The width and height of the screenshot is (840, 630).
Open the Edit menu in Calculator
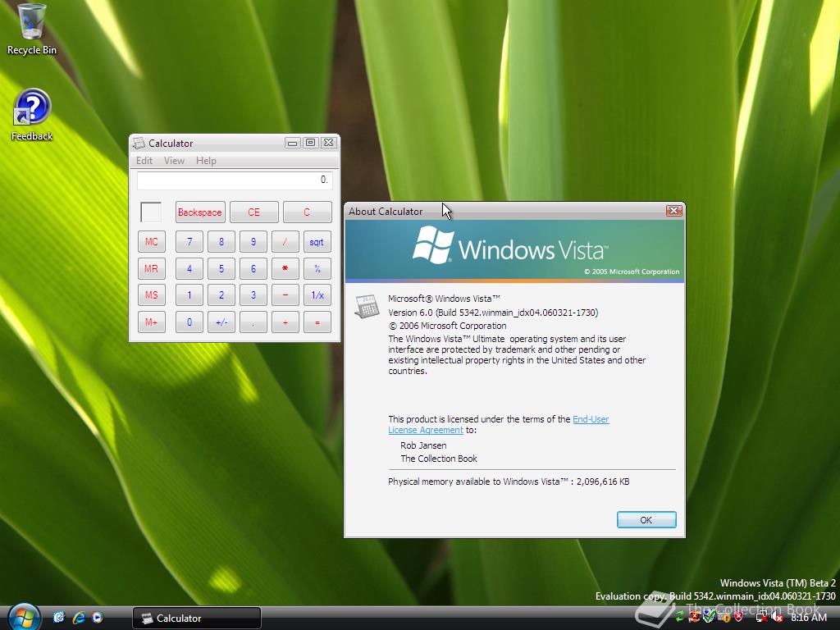pyautogui.click(x=144, y=161)
